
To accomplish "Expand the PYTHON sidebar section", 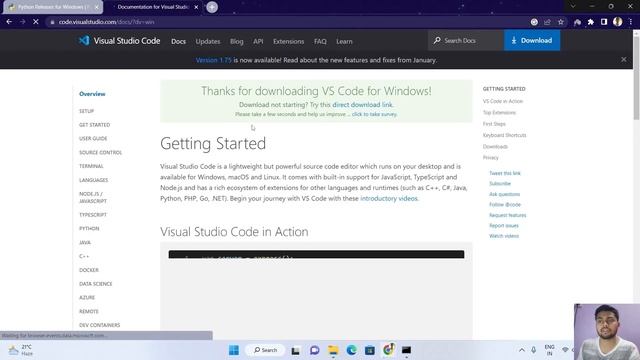I will click(x=89, y=229).
